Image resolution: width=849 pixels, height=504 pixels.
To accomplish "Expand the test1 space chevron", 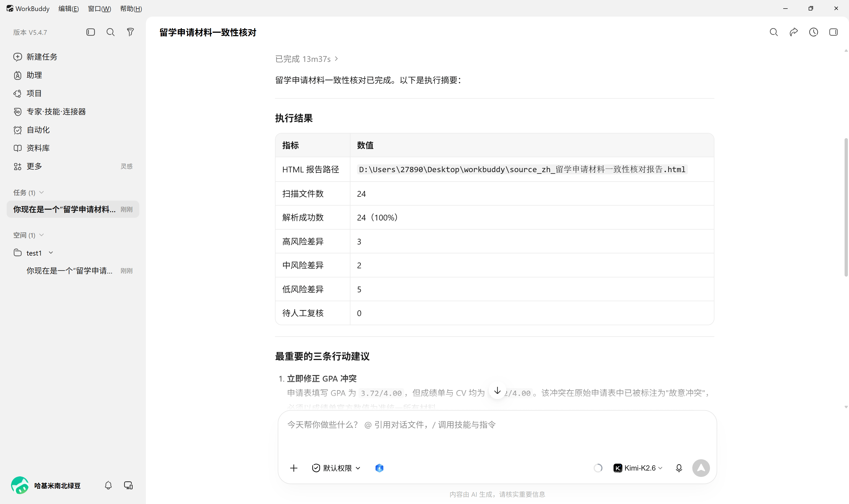I will click(51, 253).
